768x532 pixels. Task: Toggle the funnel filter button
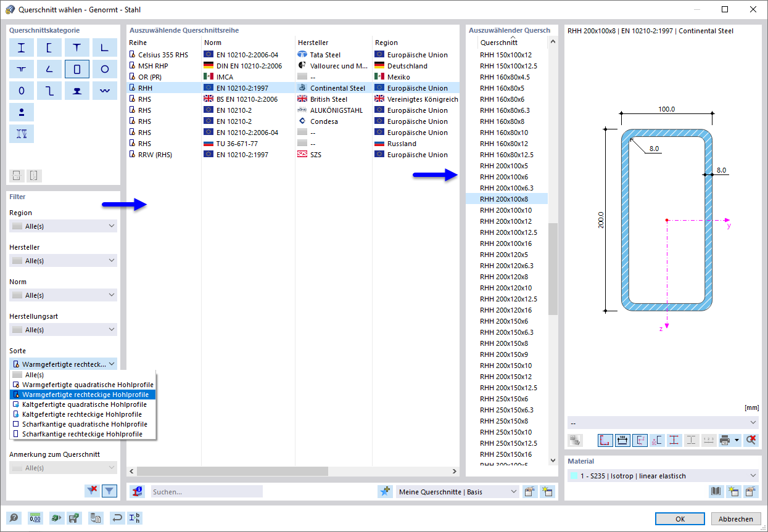coord(109,490)
